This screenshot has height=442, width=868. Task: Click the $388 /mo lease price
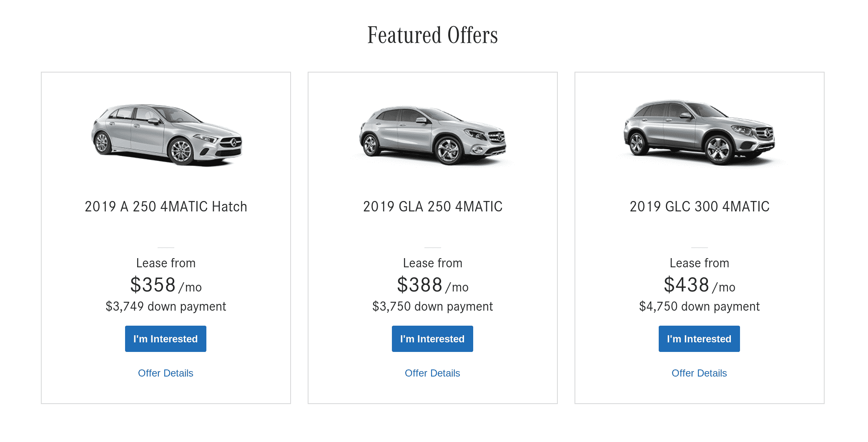pyautogui.click(x=433, y=285)
